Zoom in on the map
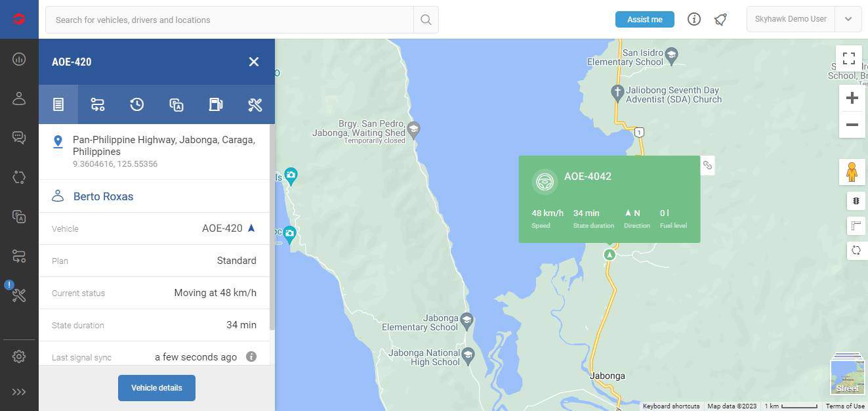Viewport: 868px width, 411px height. (x=852, y=98)
